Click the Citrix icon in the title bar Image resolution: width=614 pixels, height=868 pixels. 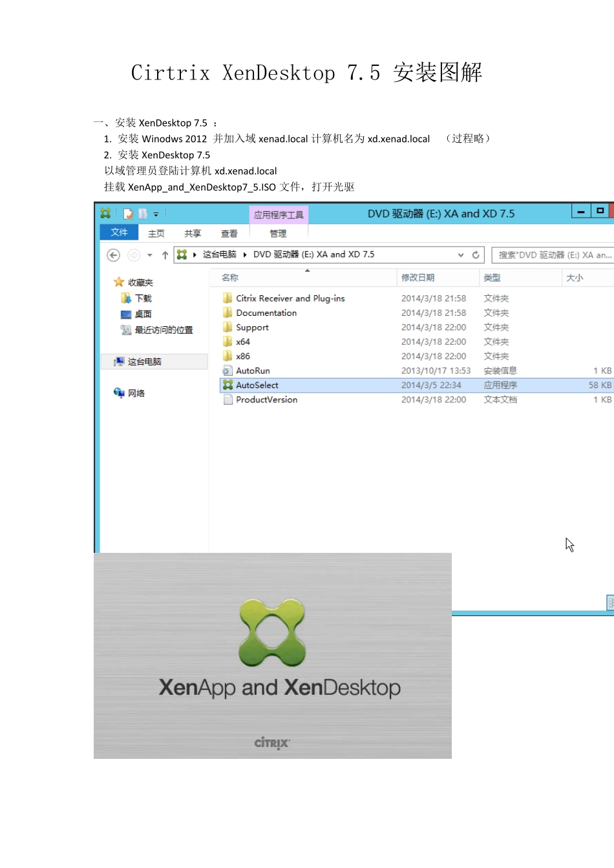pyautogui.click(x=105, y=213)
